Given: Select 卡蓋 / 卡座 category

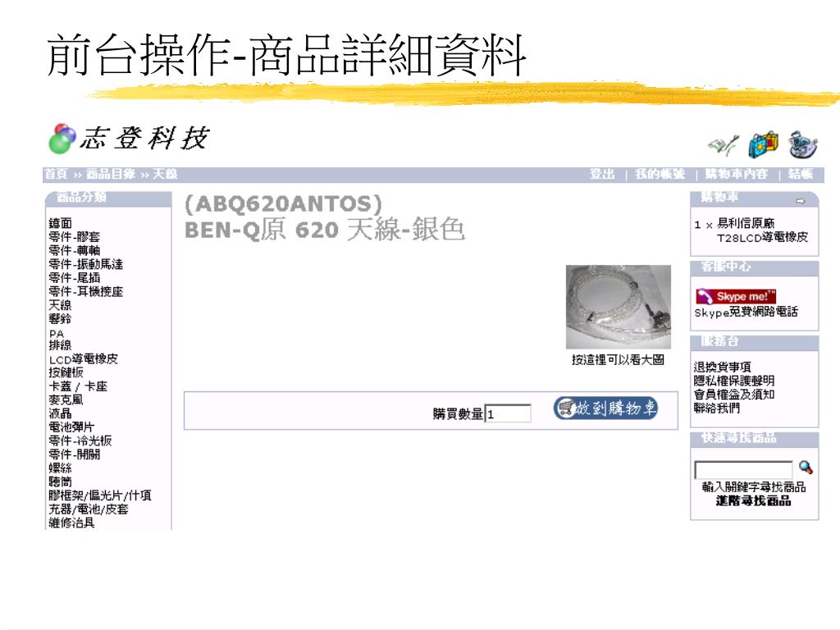Looking at the screenshot, I should (x=78, y=386).
